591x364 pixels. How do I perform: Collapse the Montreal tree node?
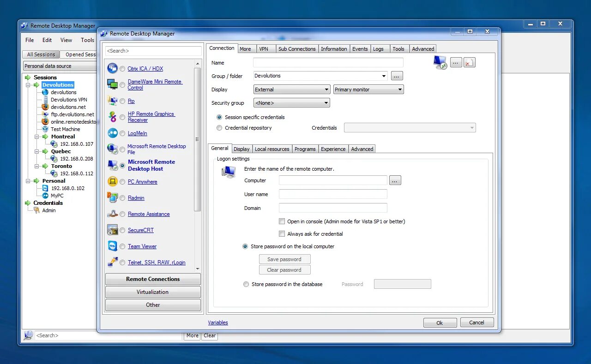pyautogui.click(x=37, y=137)
